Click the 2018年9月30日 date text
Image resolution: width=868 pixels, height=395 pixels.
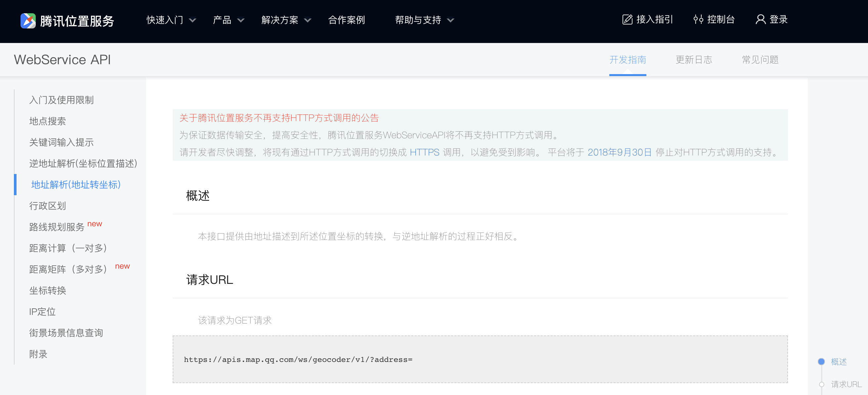click(620, 152)
